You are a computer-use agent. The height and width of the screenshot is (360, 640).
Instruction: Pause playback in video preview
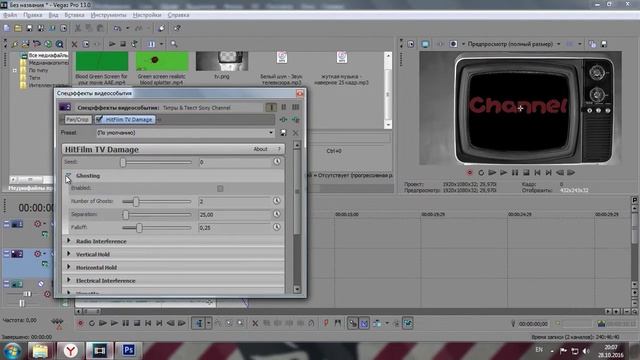(515, 173)
